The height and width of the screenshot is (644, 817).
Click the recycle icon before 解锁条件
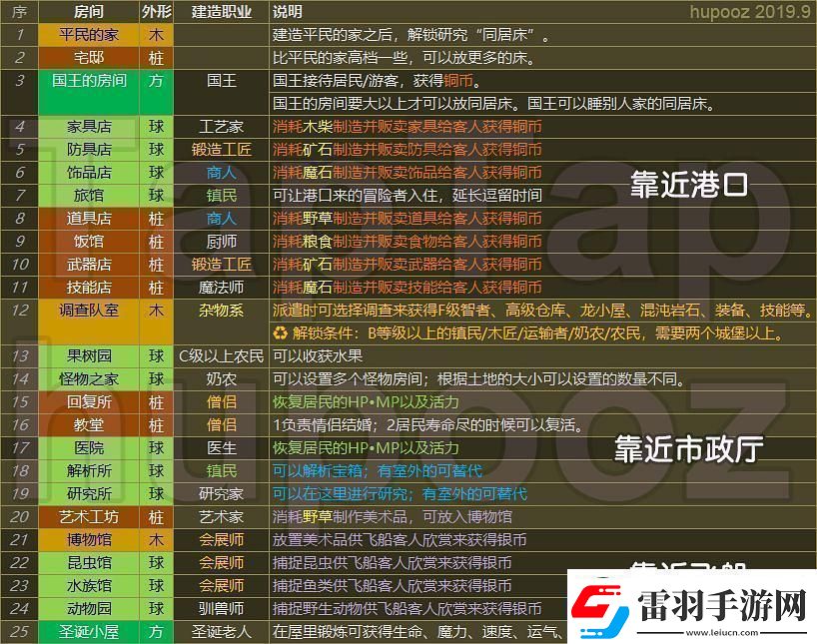click(x=280, y=333)
